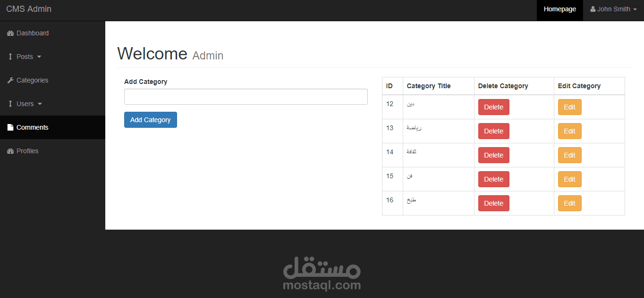The height and width of the screenshot is (298, 644).
Task: Click the user icon beside John Smith
Action: click(x=593, y=9)
